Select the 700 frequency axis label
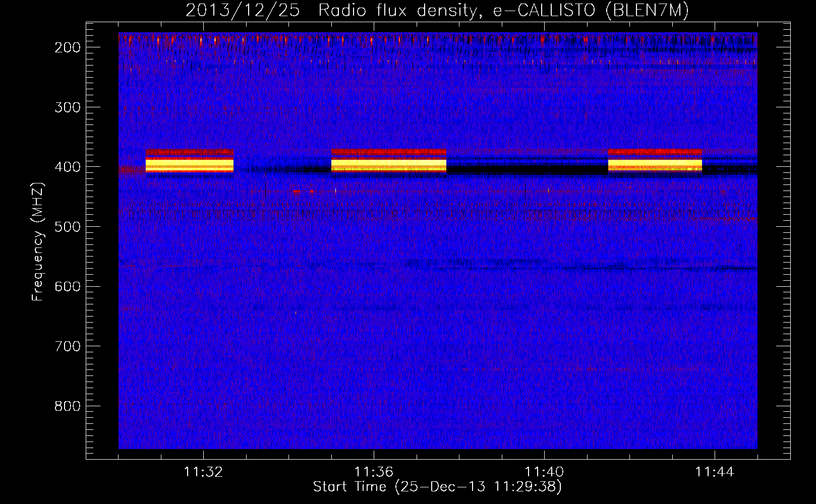The height and width of the screenshot is (504, 816). click(x=68, y=346)
